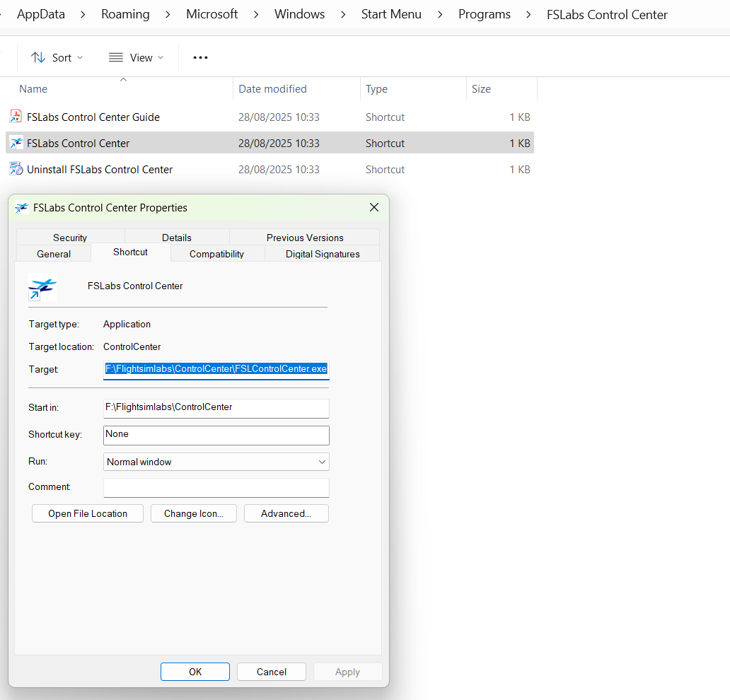Click inside the Start in text field
The width and height of the screenshot is (730, 700).
click(x=216, y=408)
